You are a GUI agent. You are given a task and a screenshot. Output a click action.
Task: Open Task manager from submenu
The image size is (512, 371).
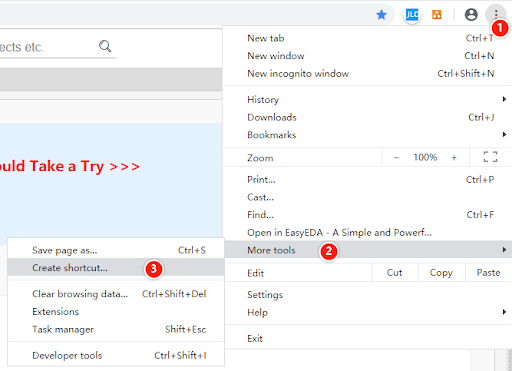click(x=116, y=329)
